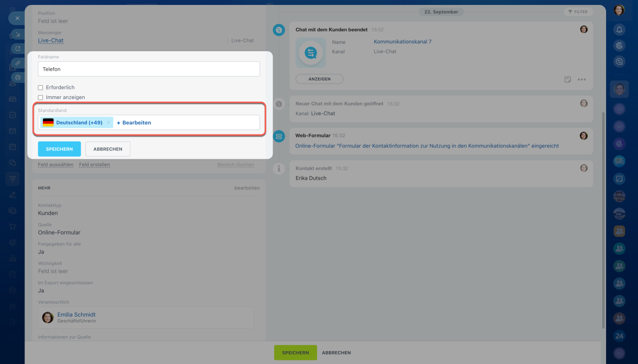Click the '22. September' date label
This screenshot has width=638, height=364.
(x=442, y=11)
